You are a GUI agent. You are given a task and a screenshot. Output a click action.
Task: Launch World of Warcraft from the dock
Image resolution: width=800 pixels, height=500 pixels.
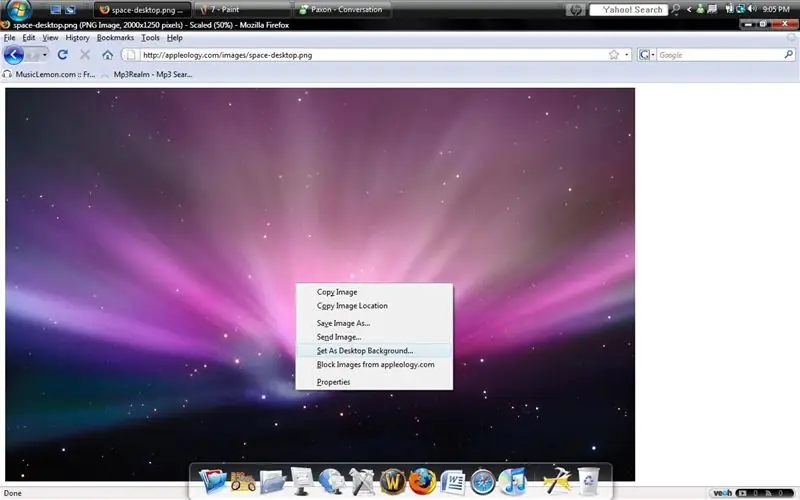pos(392,481)
